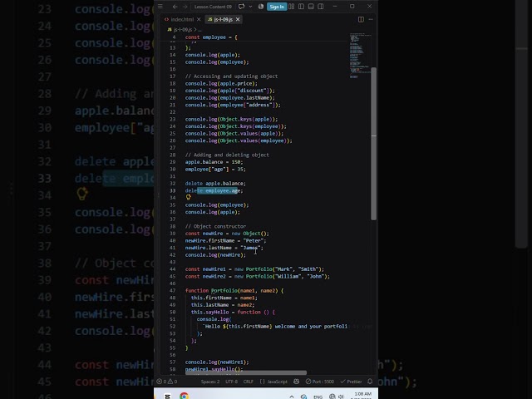The height and width of the screenshot is (399, 532).
Task: Click the Copilot face status icon
Action: [296, 382]
